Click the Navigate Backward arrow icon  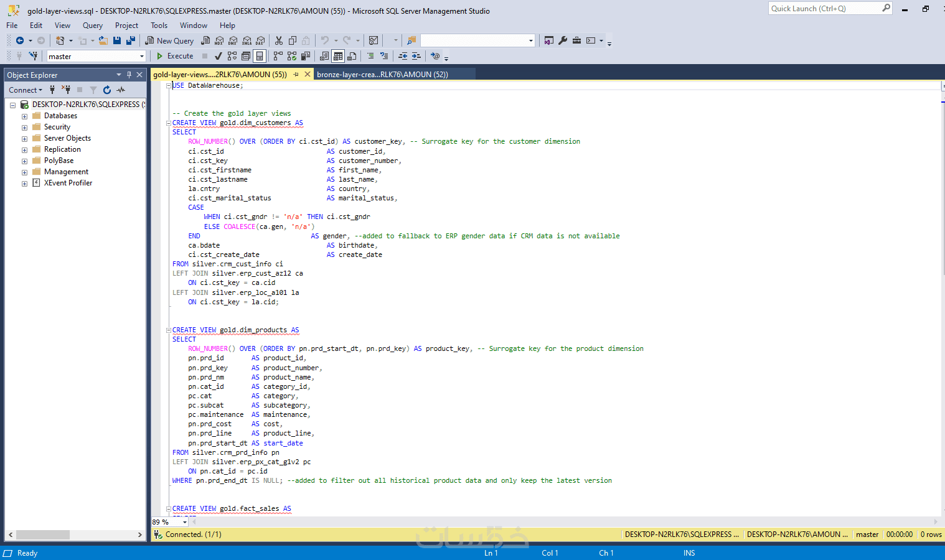tap(20, 40)
